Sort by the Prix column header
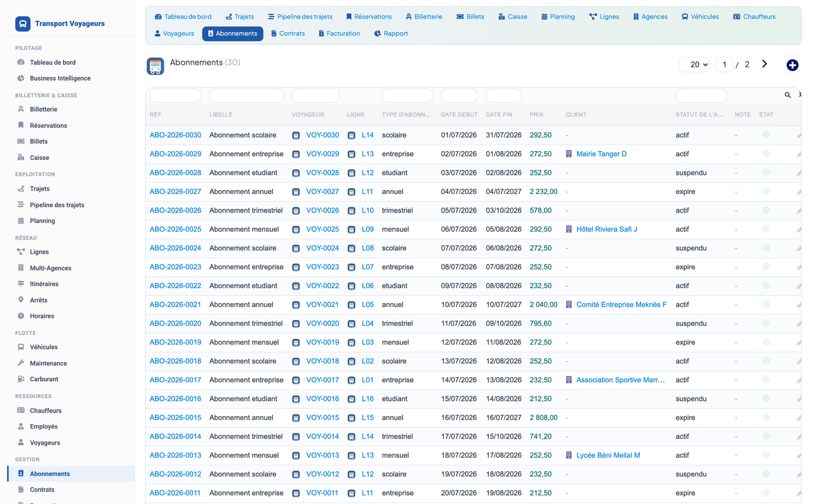Screen dimensions: 815x504 click(536, 115)
